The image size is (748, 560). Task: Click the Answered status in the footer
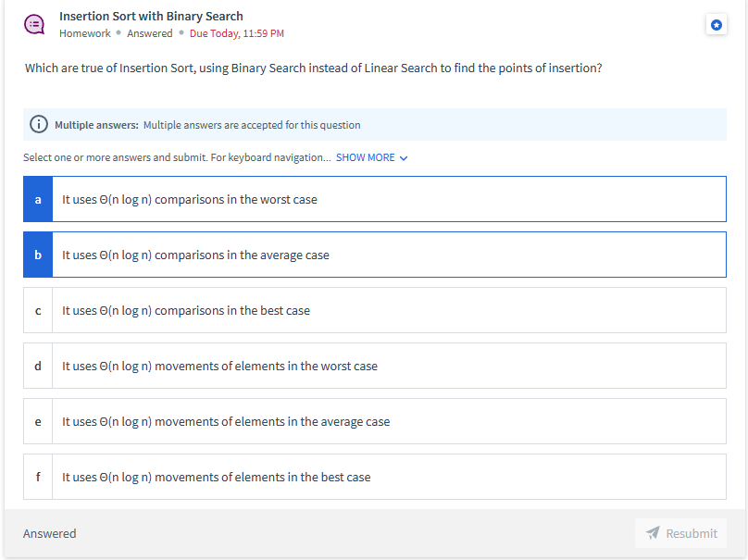point(50,533)
